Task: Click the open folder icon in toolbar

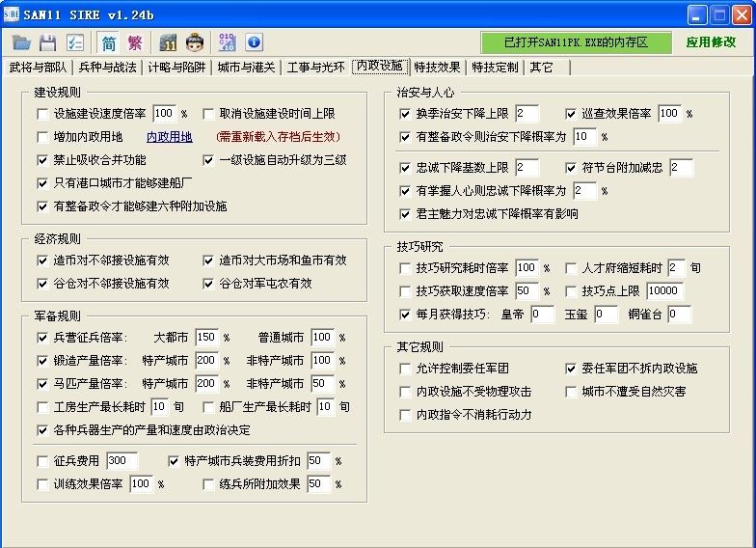Action: [x=21, y=42]
